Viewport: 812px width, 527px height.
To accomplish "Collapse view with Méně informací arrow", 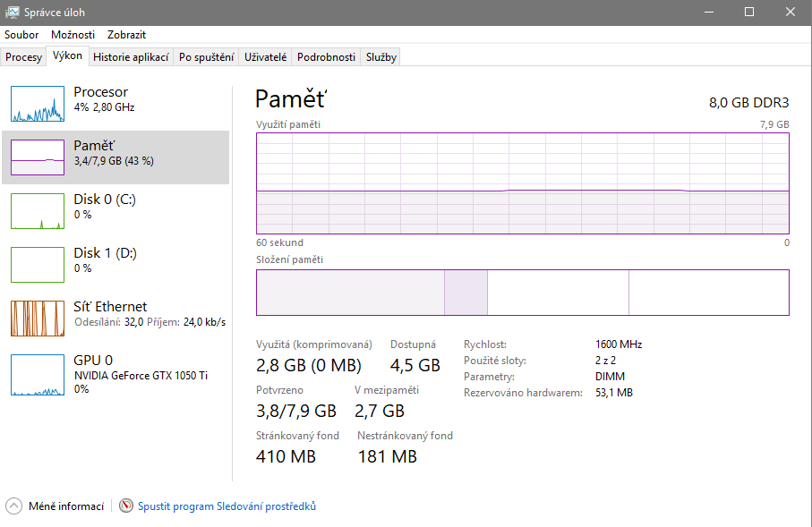I will (x=13, y=506).
